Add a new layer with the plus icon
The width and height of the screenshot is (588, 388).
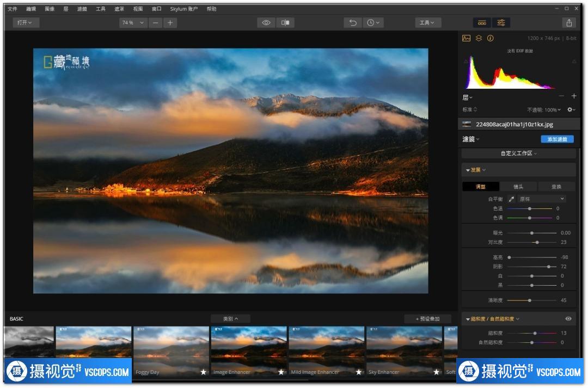[574, 96]
